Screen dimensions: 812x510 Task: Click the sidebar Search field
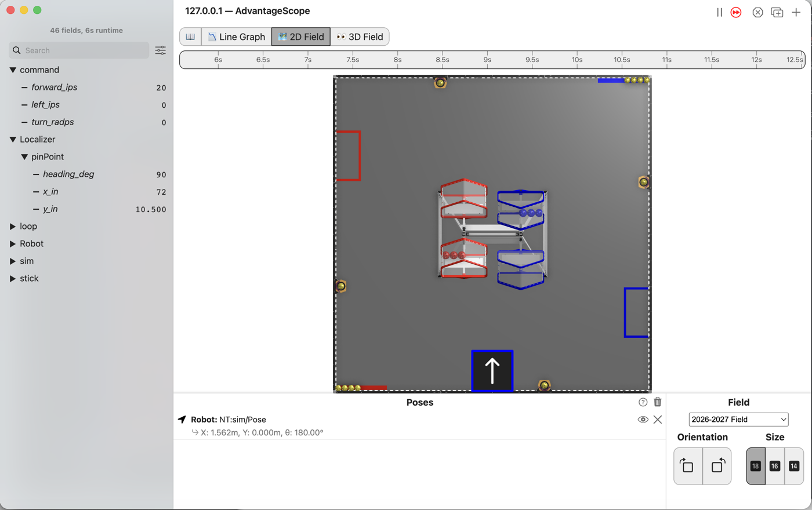[79, 50]
